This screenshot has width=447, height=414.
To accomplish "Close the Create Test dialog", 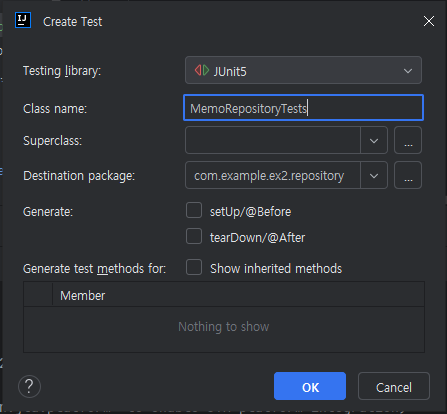I will point(429,21).
